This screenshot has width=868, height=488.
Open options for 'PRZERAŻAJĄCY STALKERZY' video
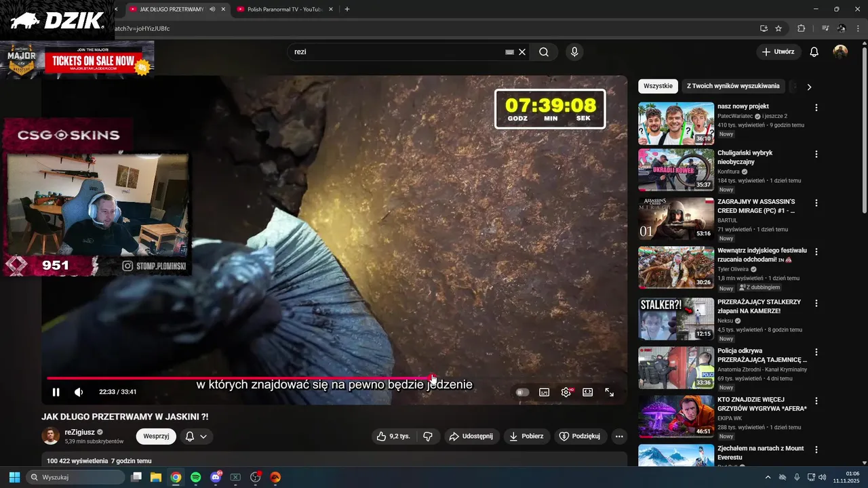coord(816,303)
